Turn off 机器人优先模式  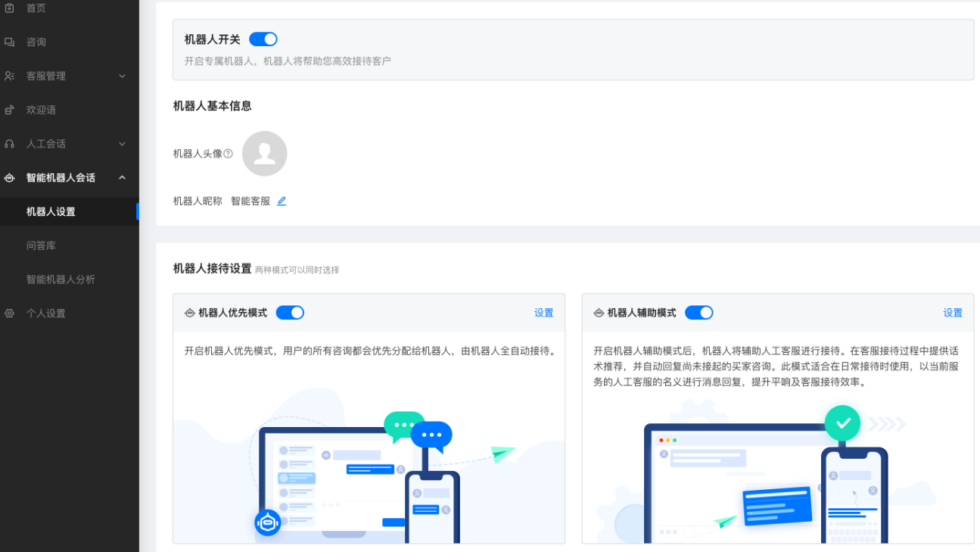(289, 312)
